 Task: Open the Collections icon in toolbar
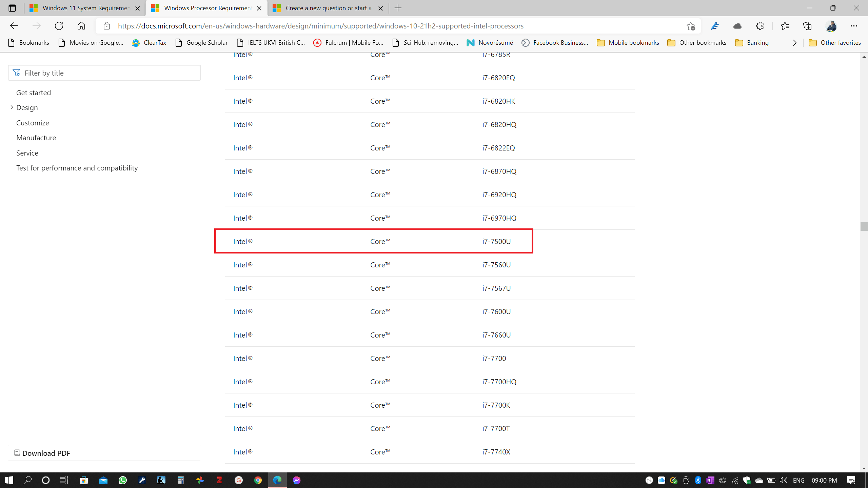point(807,26)
